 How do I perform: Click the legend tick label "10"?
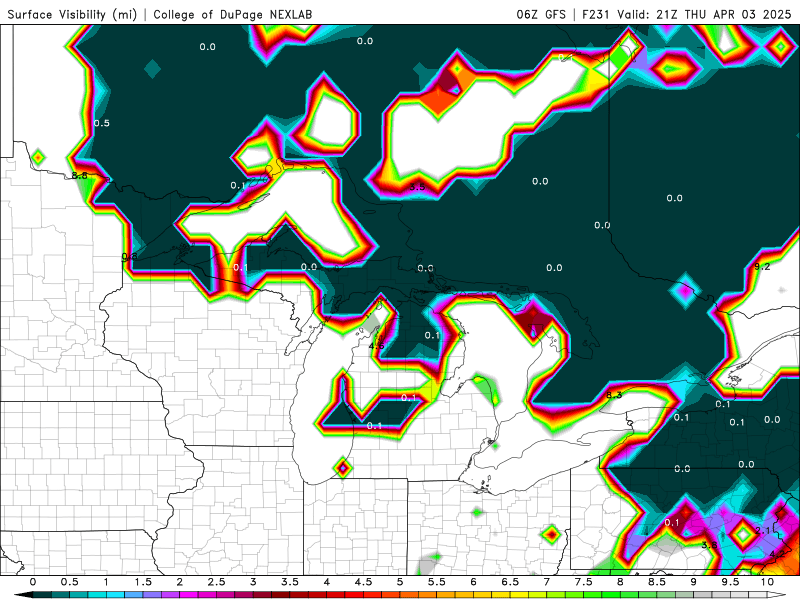click(767, 582)
